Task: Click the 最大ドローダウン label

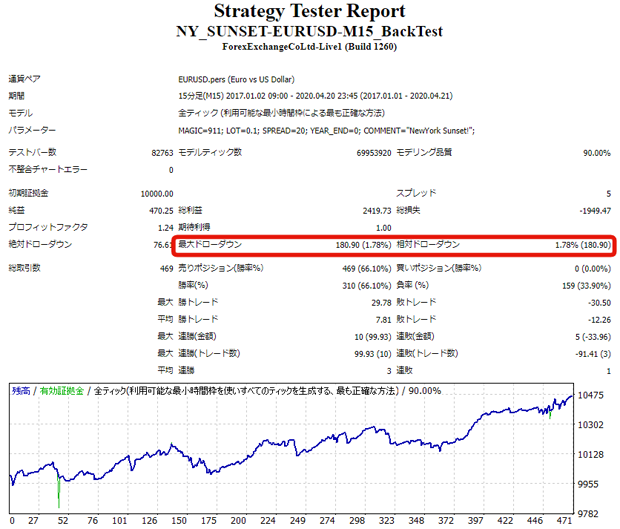Action: (210, 244)
